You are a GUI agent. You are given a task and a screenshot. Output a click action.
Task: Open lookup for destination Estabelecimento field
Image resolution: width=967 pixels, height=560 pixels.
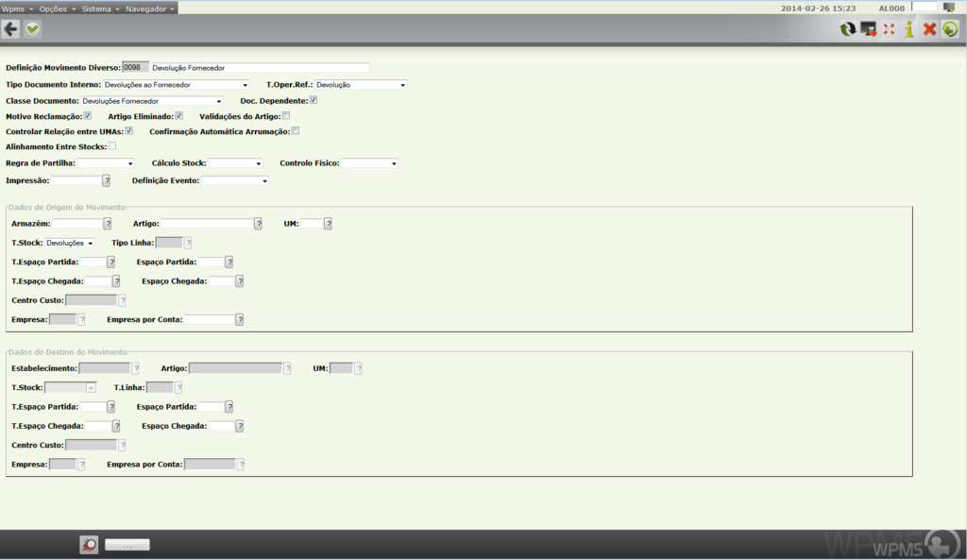136,368
